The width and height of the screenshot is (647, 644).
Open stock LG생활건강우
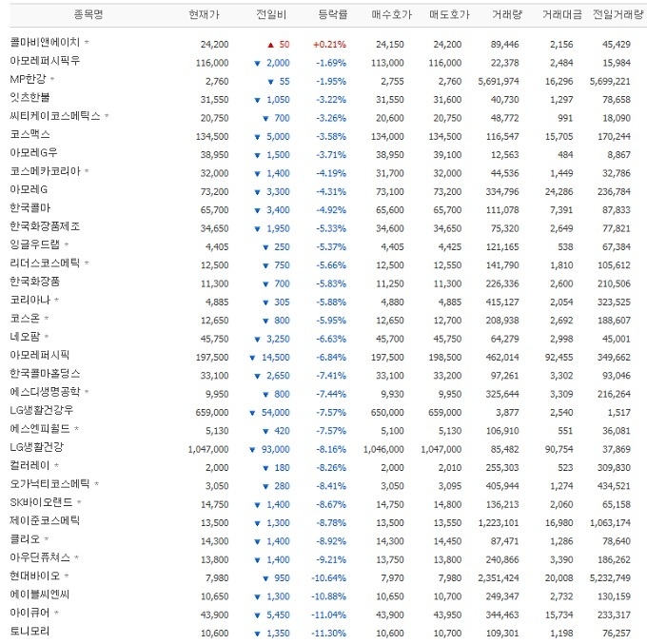tap(41, 410)
